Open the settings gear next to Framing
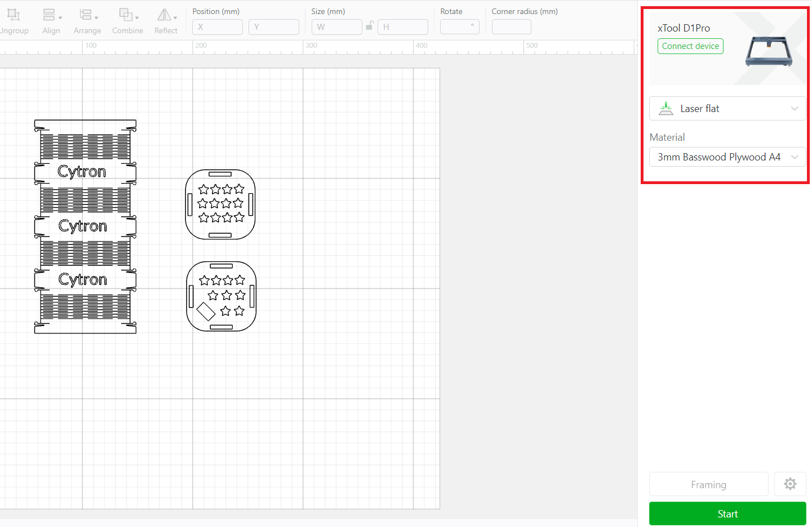The width and height of the screenshot is (812, 527). pyautogui.click(x=790, y=484)
